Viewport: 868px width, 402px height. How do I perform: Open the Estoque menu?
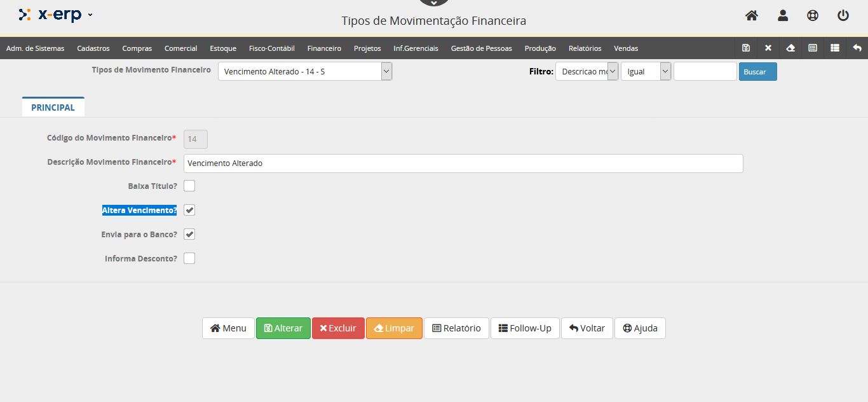(x=223, y=48)
